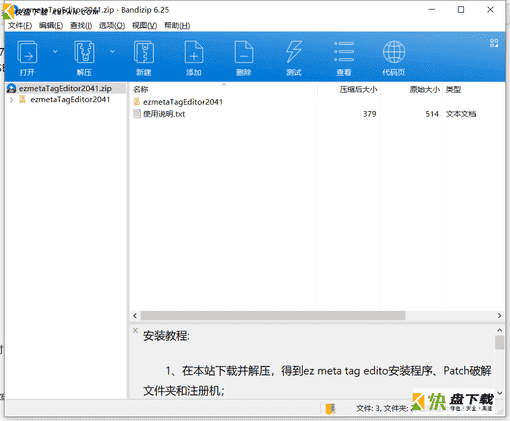
Task: Click the horizontal scrollbar left arrow
Action: tap(135, 315)
